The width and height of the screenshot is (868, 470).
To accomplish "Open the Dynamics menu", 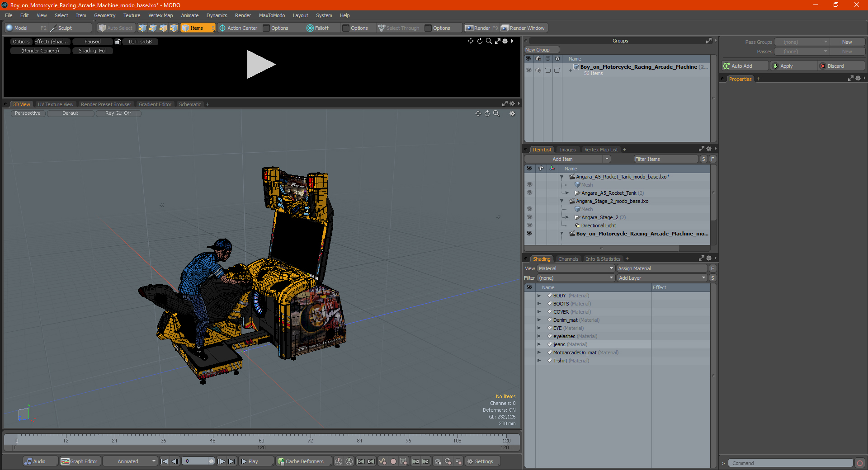I will [217, 15].
